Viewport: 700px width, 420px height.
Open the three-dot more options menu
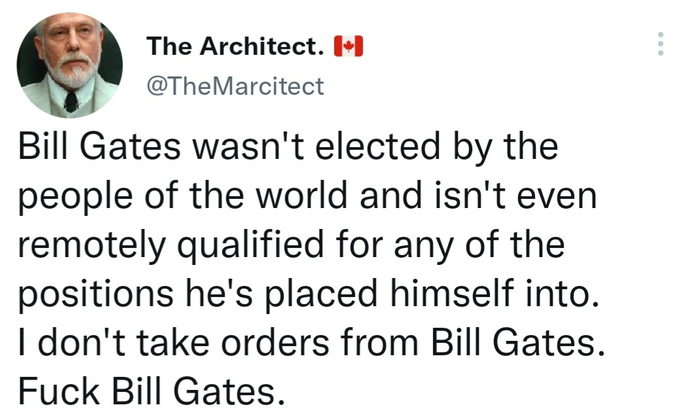click(659, 44)
